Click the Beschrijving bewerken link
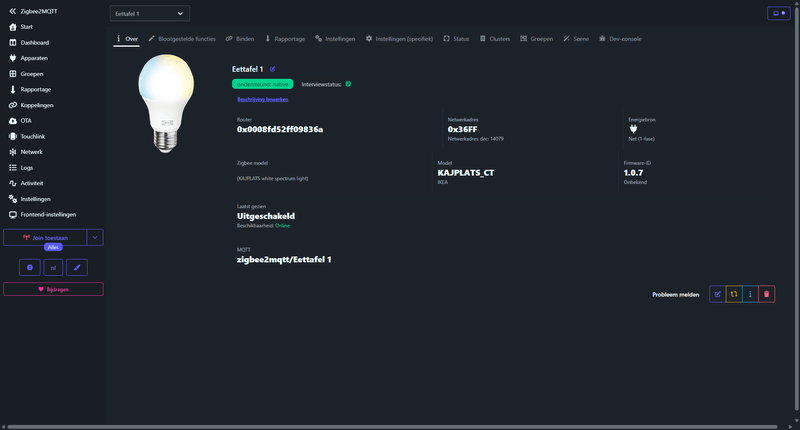The width and height of the screenshot is (800, 430). (x=263, y=99)
